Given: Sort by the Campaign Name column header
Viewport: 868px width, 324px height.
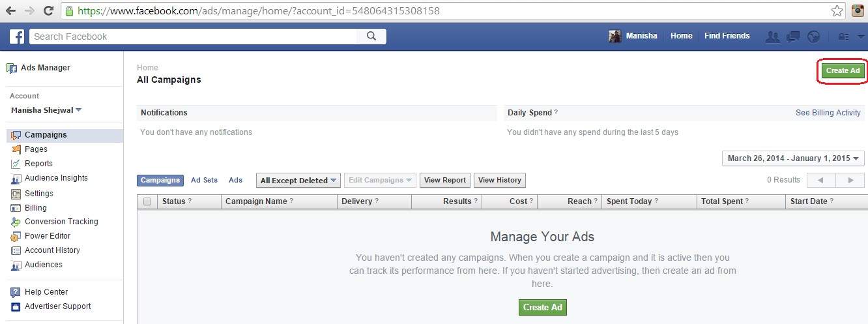Looking at the screenshot, I should [x=279, y=201].
